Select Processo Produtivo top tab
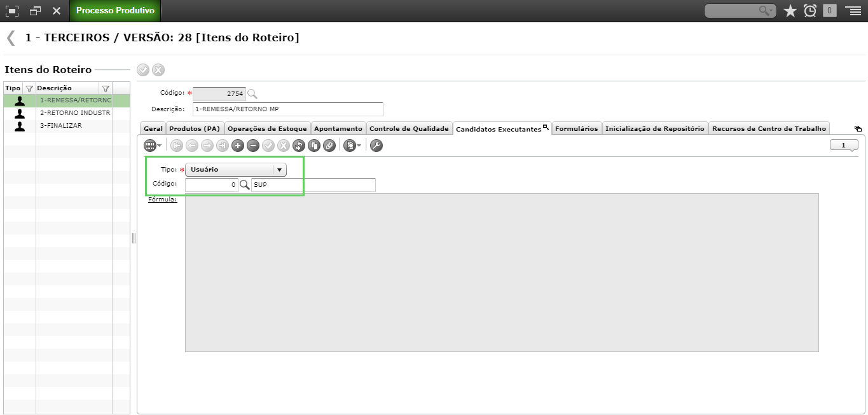This screenshot has height=415, width=868. [115, 11]
